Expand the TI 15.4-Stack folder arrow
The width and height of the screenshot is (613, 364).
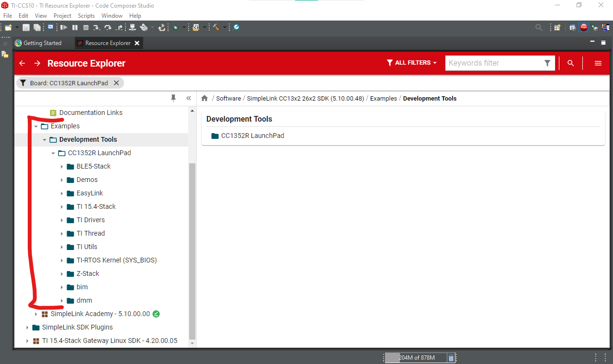pos(62,207)
